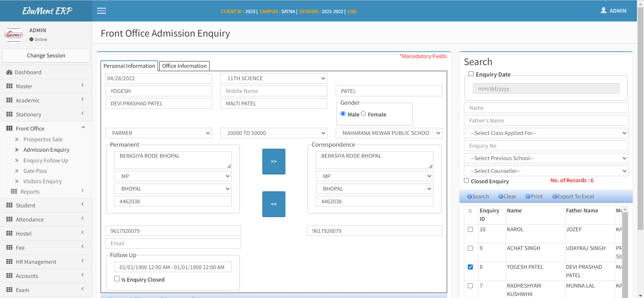This screenshot has height=298, width=644.
Task: Open Enquiry Follow Up menu item
Action: click(46, 160)
